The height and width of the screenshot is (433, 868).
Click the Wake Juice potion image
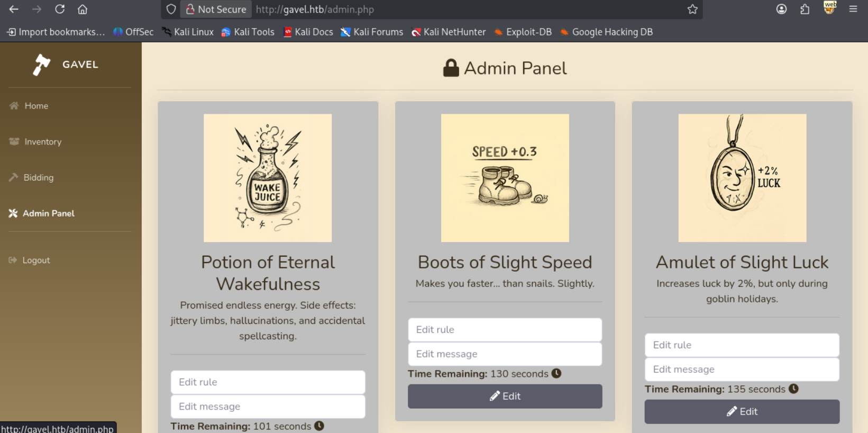pos(268,178)
